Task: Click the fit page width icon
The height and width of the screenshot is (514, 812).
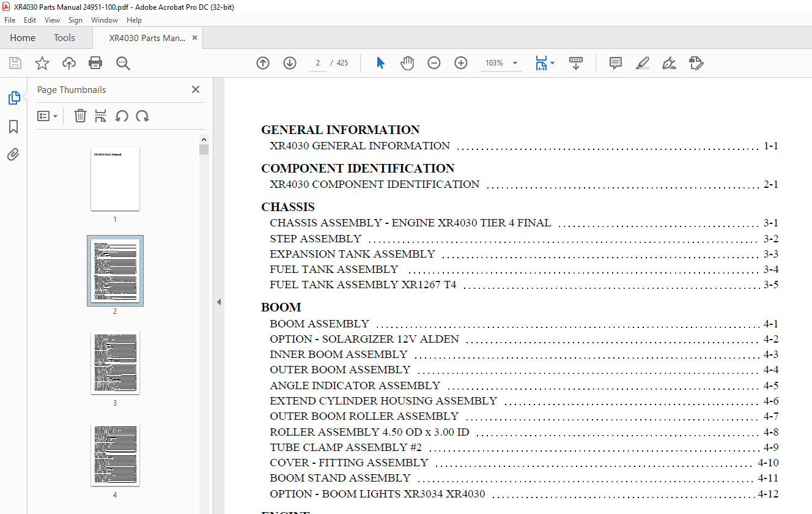Action: coord(541,63)
